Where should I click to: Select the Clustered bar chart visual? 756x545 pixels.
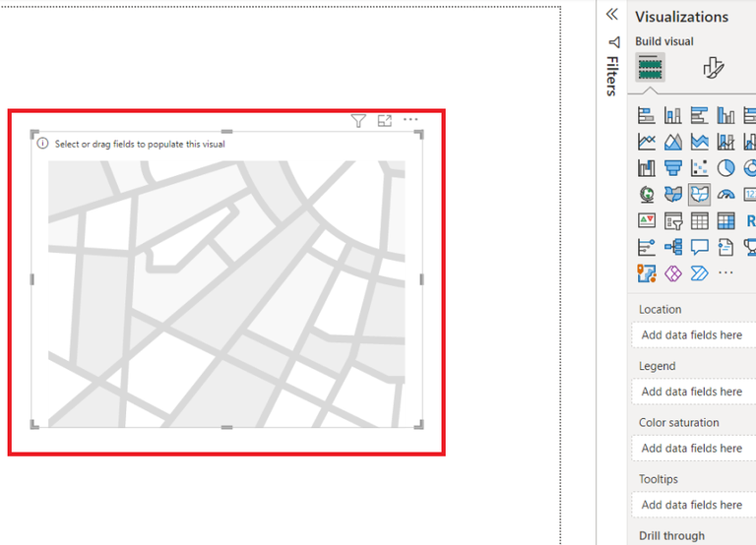[x=700, y=116]
